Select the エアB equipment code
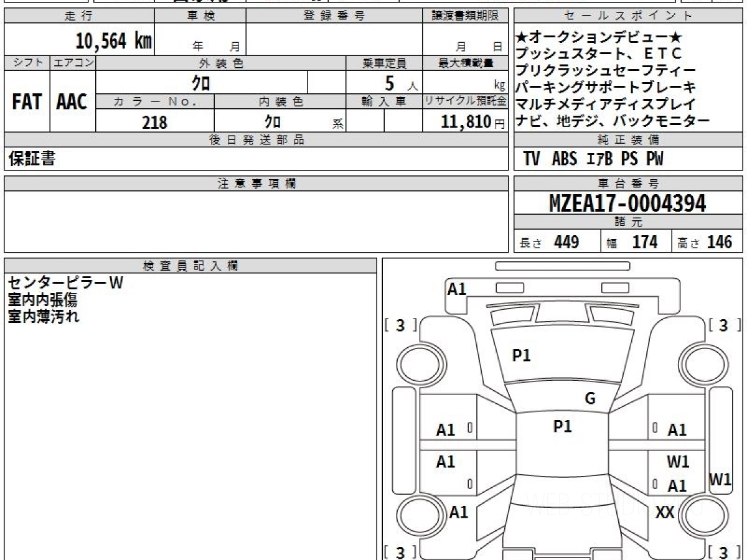Image resolution: width=747 pixels, height=560 pixels. coord(599,159)
